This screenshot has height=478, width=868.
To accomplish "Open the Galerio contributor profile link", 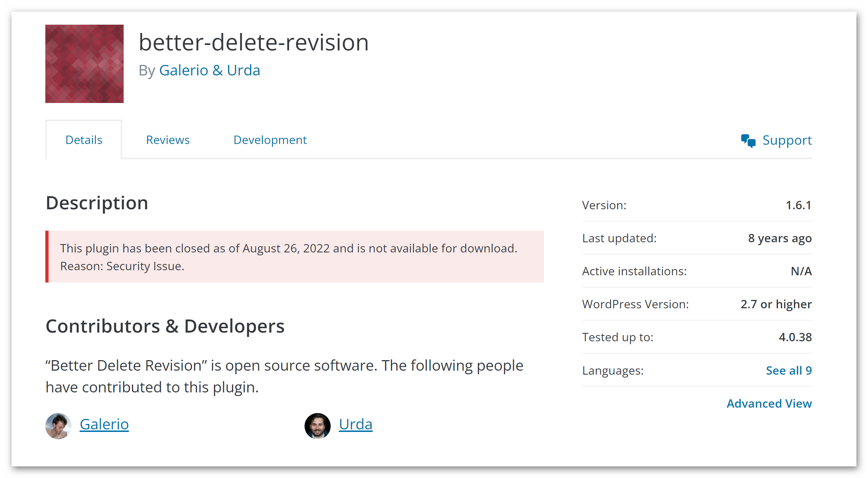I will 104,424.
